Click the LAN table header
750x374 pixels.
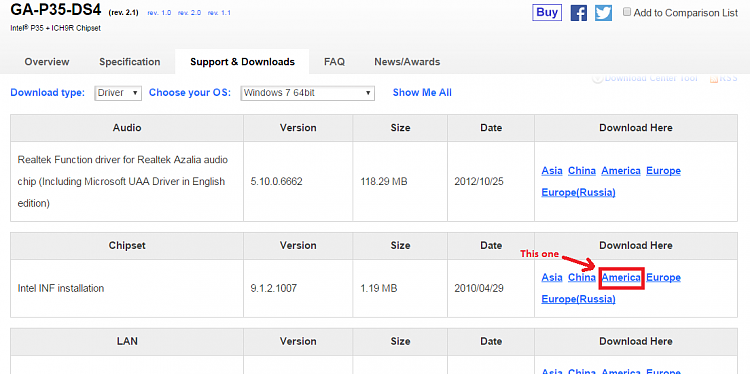pos(127,341)
